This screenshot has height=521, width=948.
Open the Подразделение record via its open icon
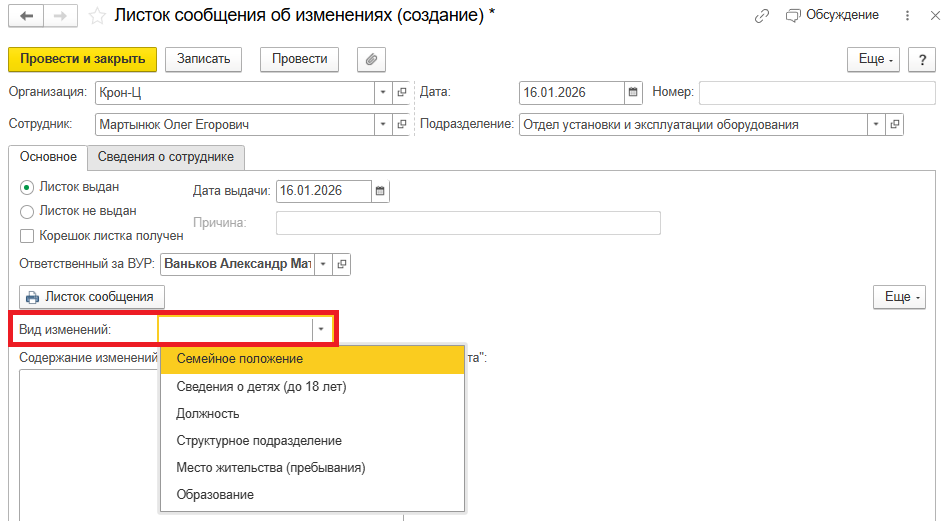pos(894,125)
